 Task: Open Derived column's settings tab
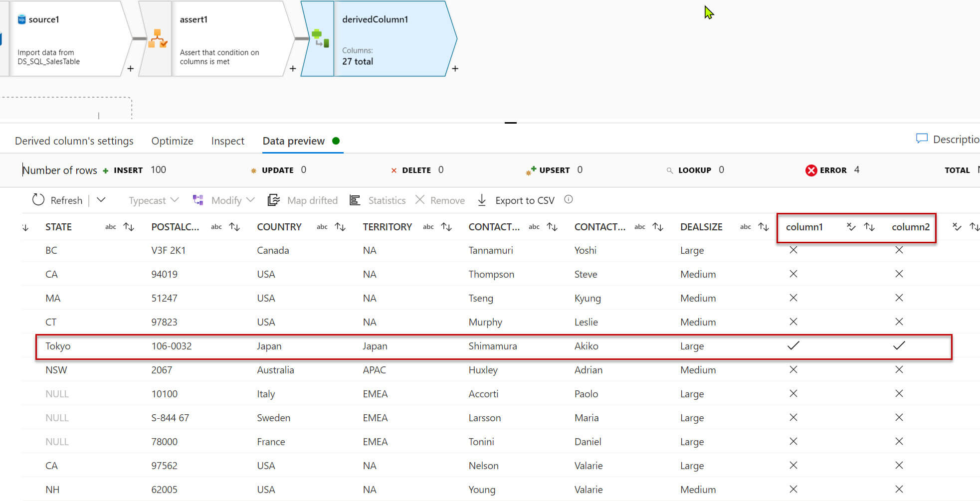pyautogui.click(x=74, y=141)
